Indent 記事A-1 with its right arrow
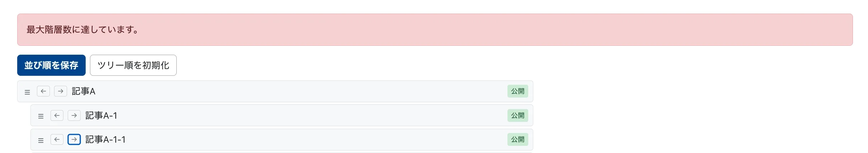 point(74,115)
